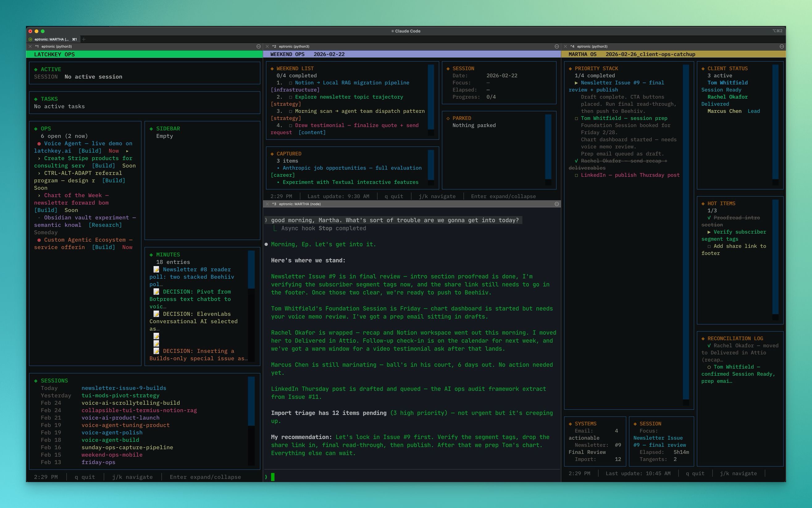Check the Add share link to footer box

click(709, 246)
